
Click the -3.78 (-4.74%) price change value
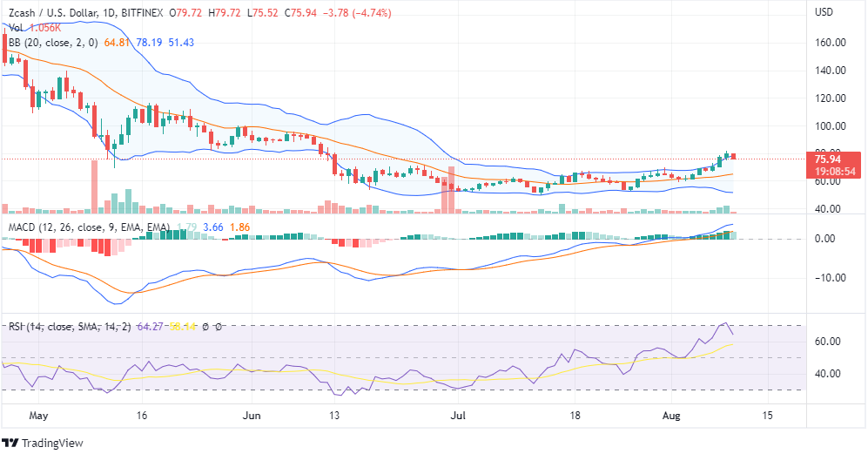tap(359, 13)
